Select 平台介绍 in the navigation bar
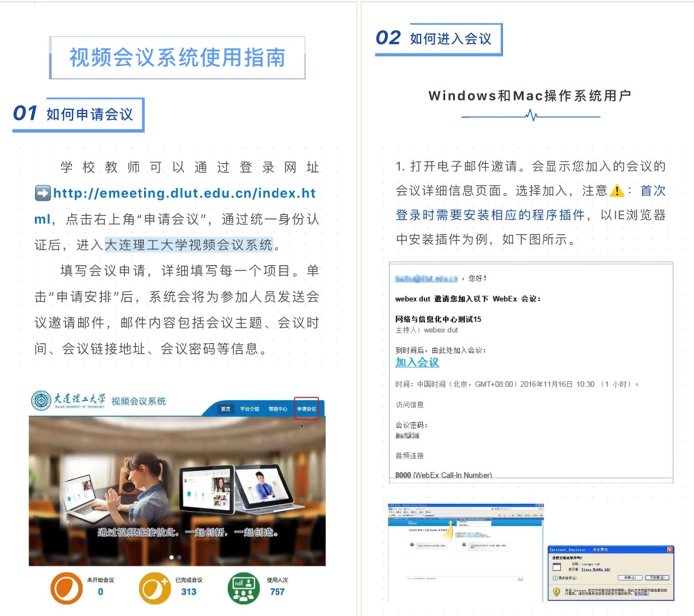Screen dimensions: 694x616 (249, 409)
